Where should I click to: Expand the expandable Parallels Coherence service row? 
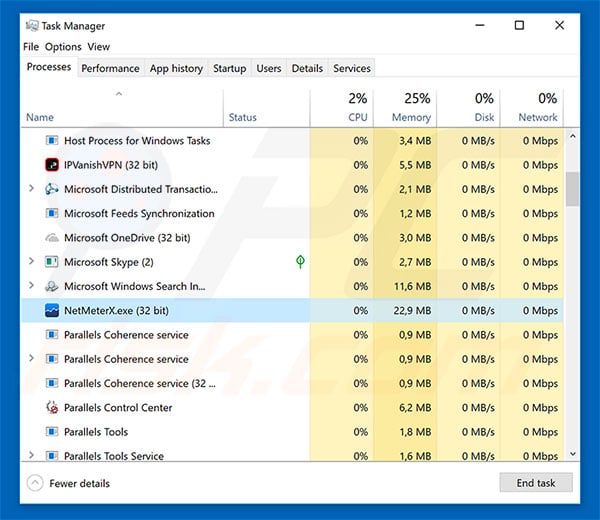(x=31, y=359)
